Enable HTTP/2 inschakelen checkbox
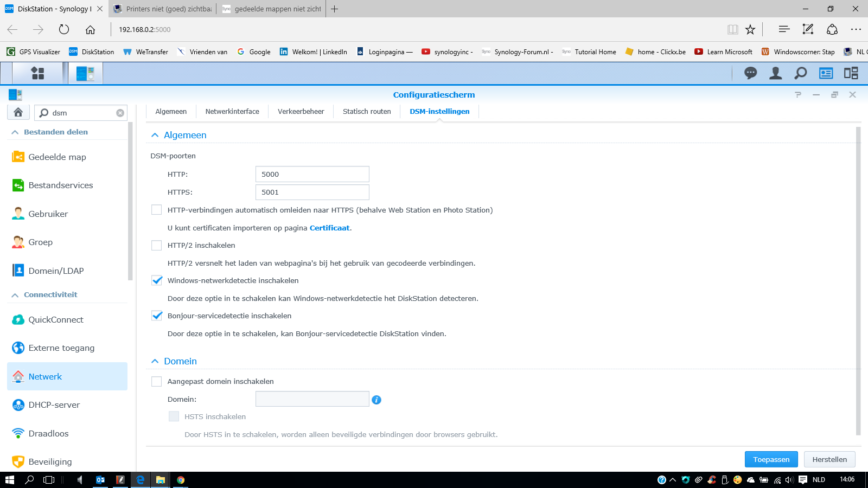The image size is (868, 488). pos(157,246)
